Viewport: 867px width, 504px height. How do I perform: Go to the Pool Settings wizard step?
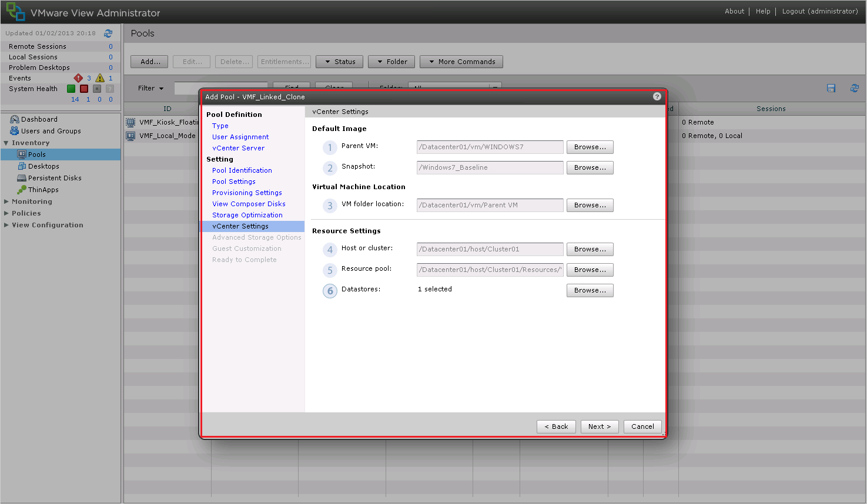point(233,181)
